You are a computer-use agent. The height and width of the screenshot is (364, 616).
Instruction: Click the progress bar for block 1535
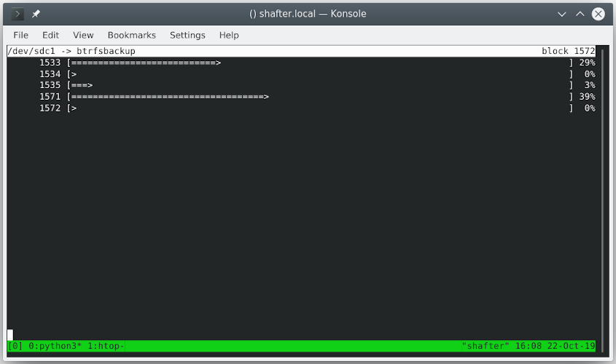[320, 85]
